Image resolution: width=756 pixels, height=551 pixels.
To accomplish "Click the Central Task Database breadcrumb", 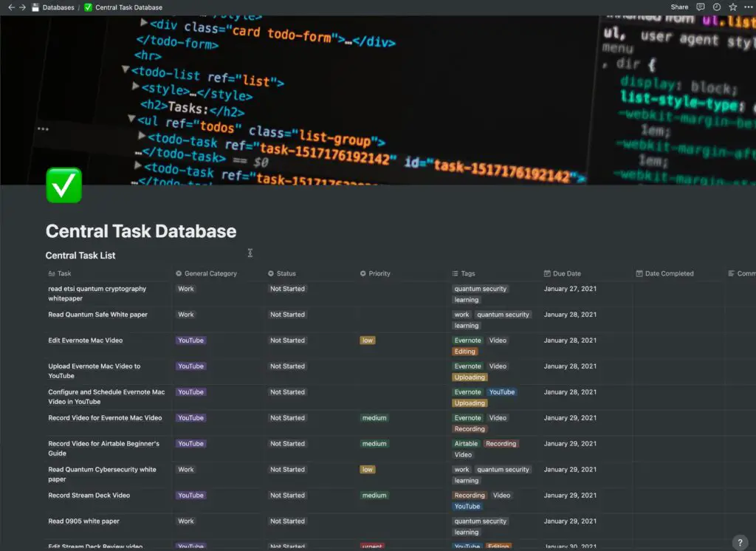I will [x=123, y=7].
